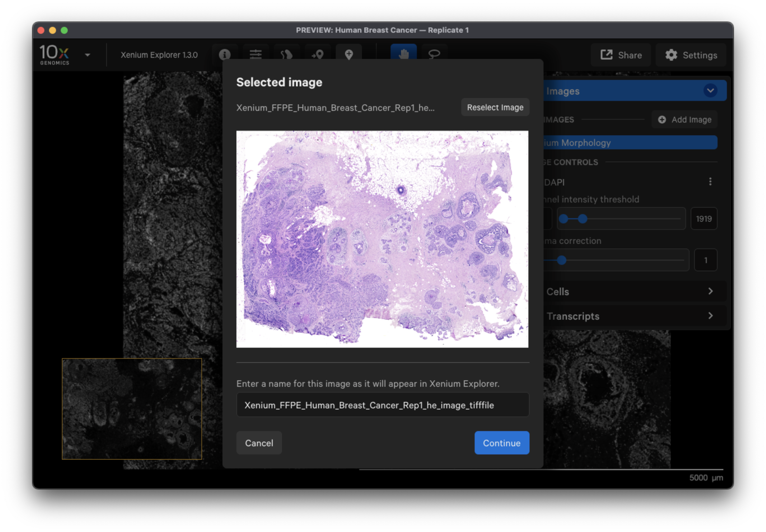Image resolution: width=766 pixels, height=532 pixels.
Task: Click the DAPI channel label
Action: click(x=554, y=182)
